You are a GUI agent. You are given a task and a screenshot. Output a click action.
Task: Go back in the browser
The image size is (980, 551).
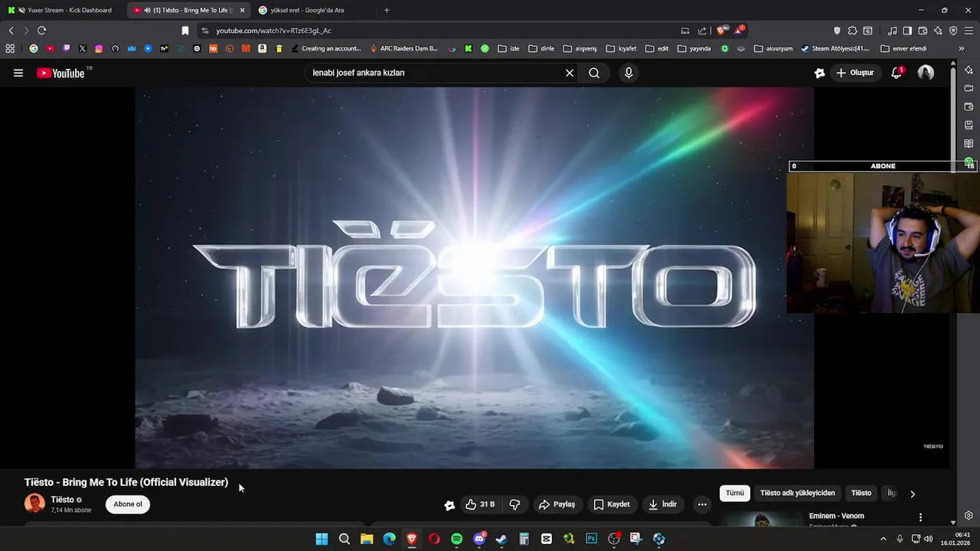[11, 31]
